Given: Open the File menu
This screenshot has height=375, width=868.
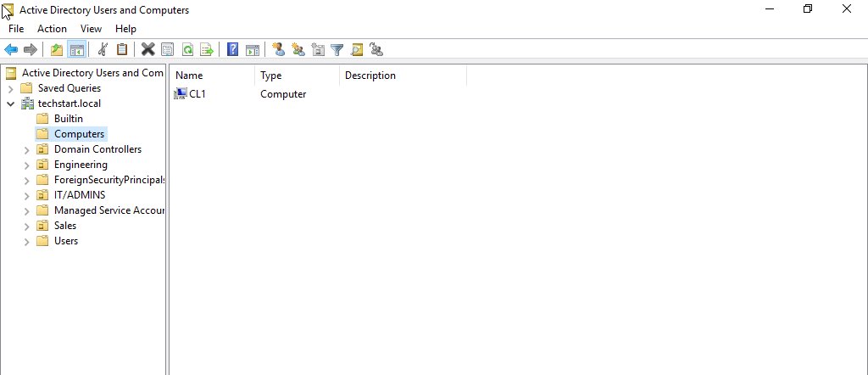Looking at the screenshot, I should click(16, 29).
